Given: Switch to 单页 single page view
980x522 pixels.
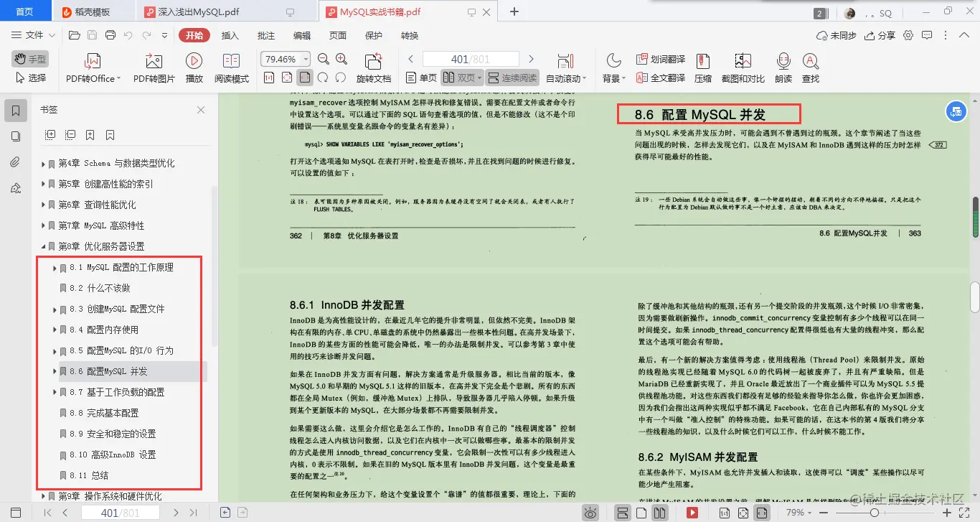Looking at the screenshot, I should pyautogui.click(x=421, y=78).
